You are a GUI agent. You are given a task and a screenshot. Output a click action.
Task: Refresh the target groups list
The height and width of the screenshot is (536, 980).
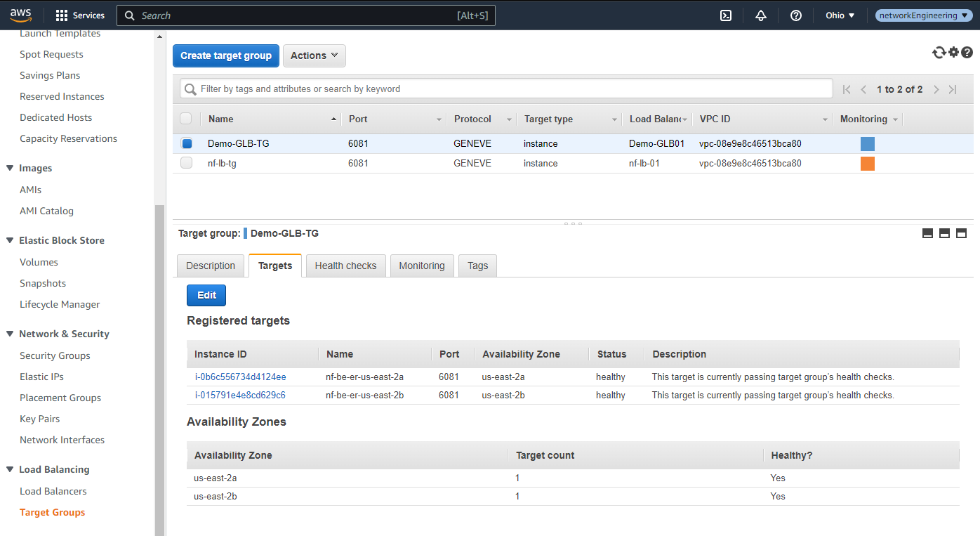coord(939,52)
